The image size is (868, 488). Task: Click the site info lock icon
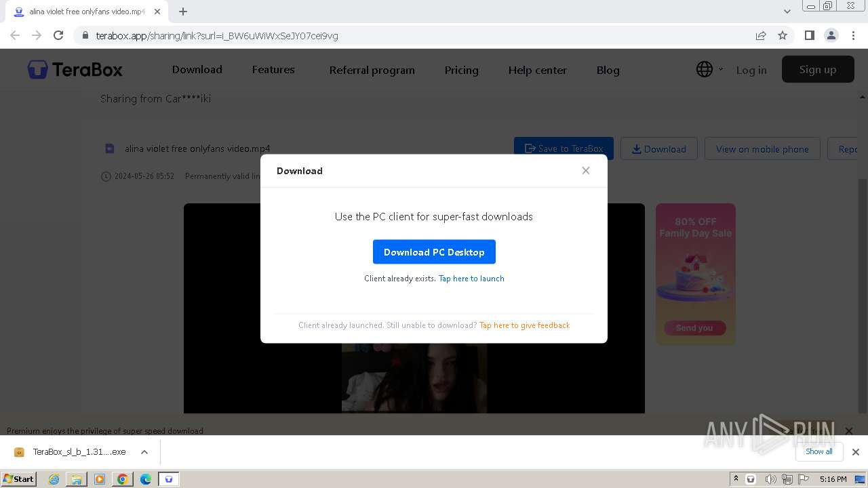(85, 35)
